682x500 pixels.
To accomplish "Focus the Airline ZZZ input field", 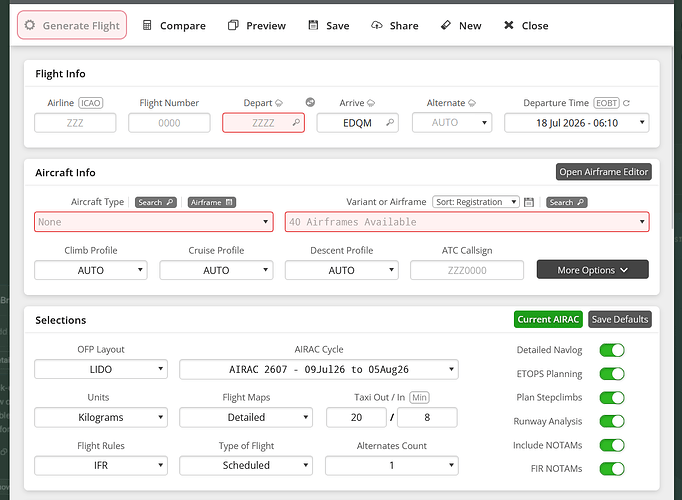I will pos(75,123).
